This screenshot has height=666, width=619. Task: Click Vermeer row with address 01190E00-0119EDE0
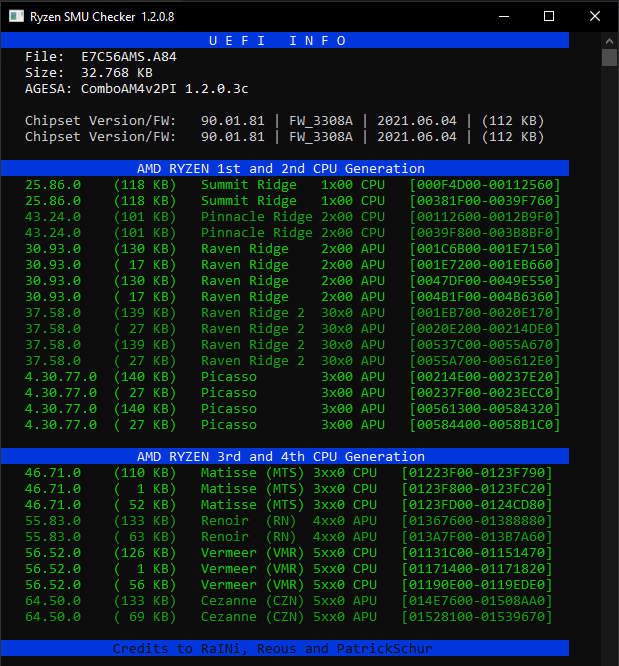click(288, 584)
